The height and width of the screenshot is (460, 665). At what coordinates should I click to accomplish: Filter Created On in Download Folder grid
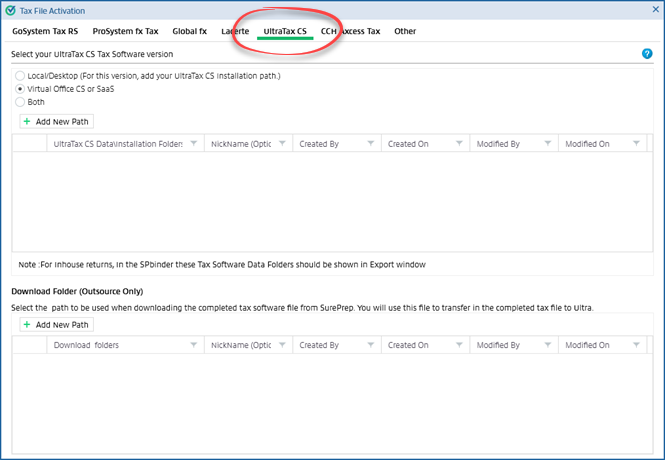click(x=459, y=345)
